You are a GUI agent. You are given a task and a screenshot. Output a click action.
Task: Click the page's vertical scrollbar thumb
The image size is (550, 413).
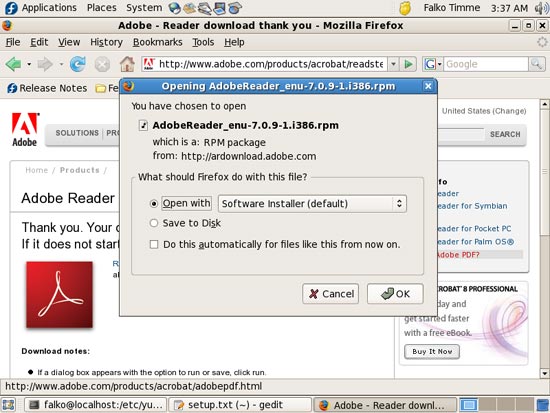[x=545, y=172]
